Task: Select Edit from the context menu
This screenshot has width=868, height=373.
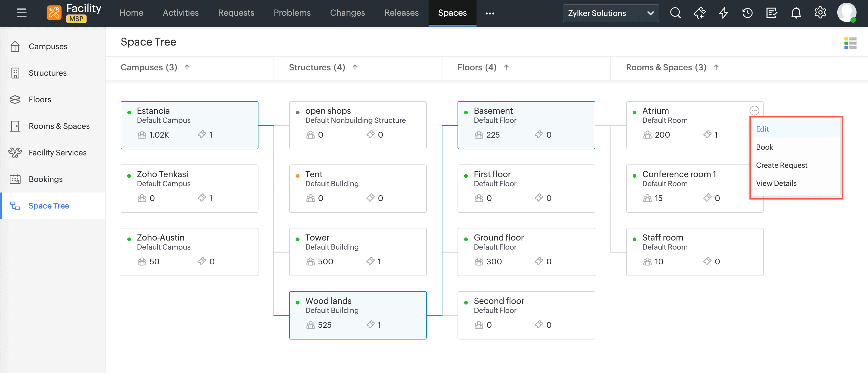Action: click(762, 129)
